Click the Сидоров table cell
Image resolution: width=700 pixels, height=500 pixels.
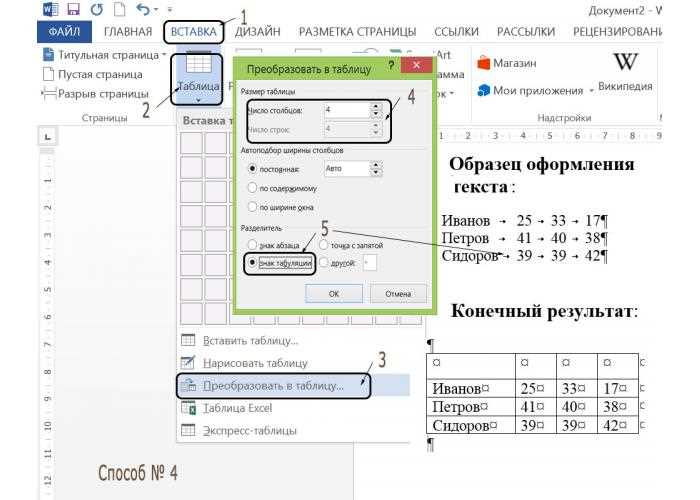pos(471,425)
